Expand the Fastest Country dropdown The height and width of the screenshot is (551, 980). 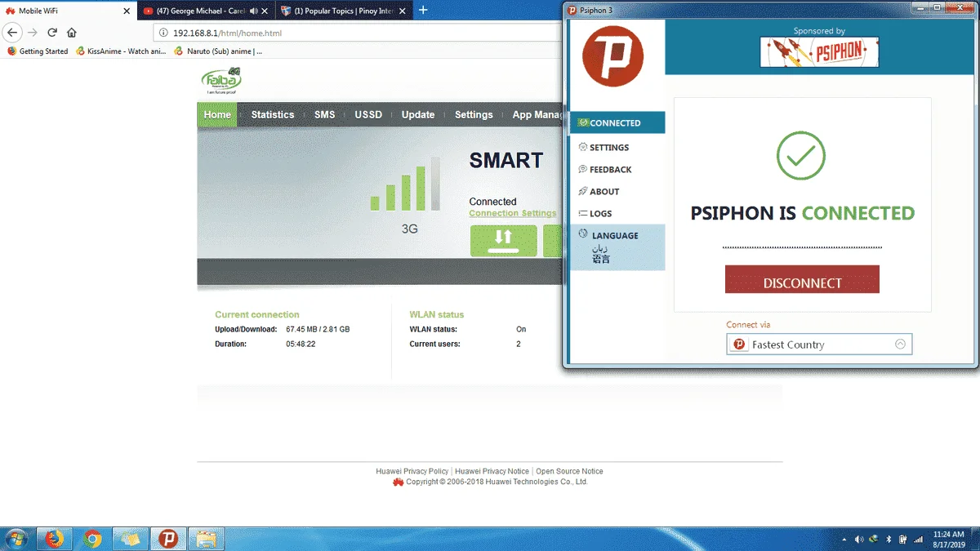click(x=819, y=344)
